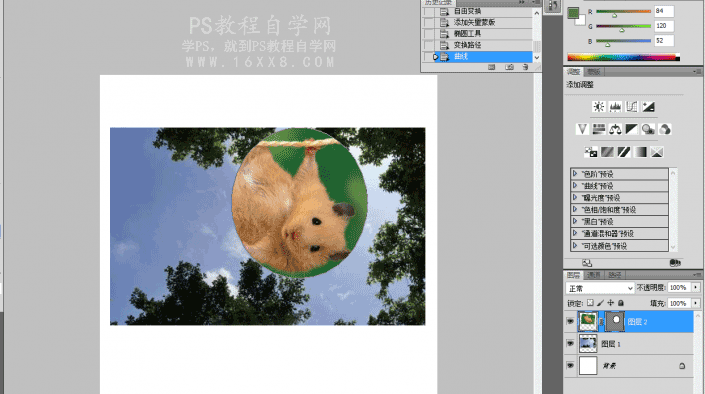This screenshot has width=705, height=394.
Task: Expand the "可选颜色" 预设 list
Action: [x=575, y=246]
